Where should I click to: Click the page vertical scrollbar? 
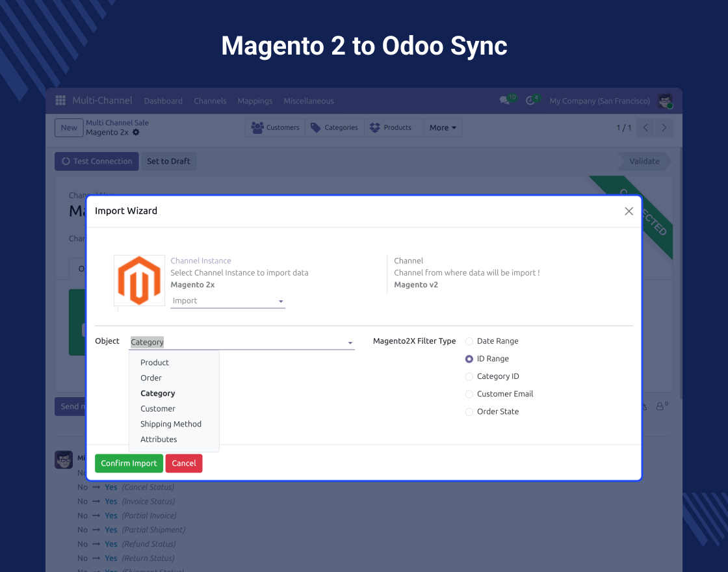pyautogui.click(x=681, y=273)
